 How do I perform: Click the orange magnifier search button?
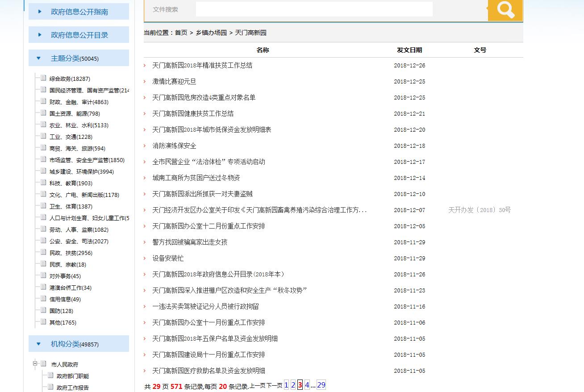pyautogui.click(x=505, y=10)
